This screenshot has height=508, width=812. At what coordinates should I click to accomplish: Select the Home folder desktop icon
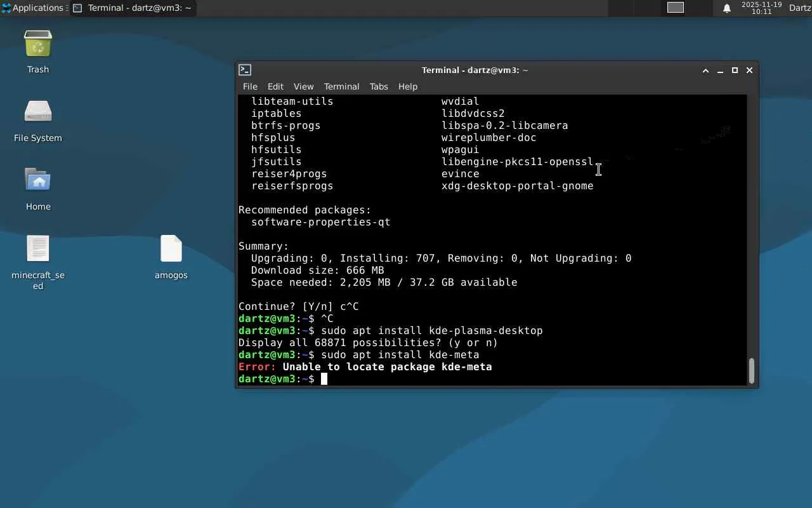[x=38, y=180]
